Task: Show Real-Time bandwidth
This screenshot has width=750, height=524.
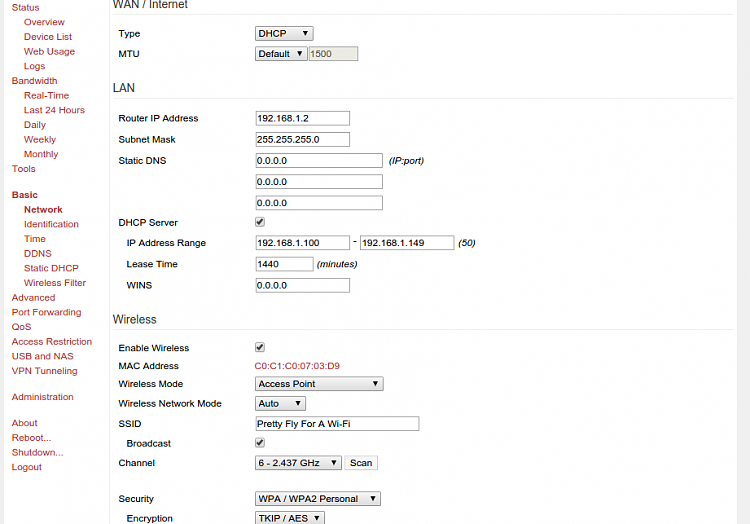Action: pos(46,96)
